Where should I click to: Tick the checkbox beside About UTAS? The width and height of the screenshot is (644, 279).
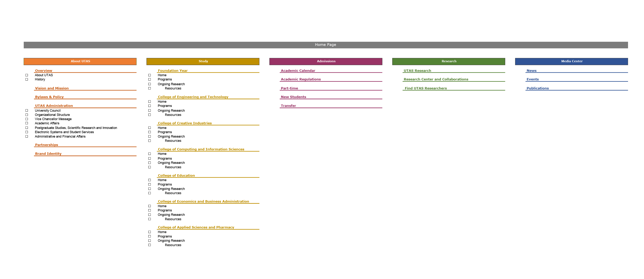tap(27, 75)
